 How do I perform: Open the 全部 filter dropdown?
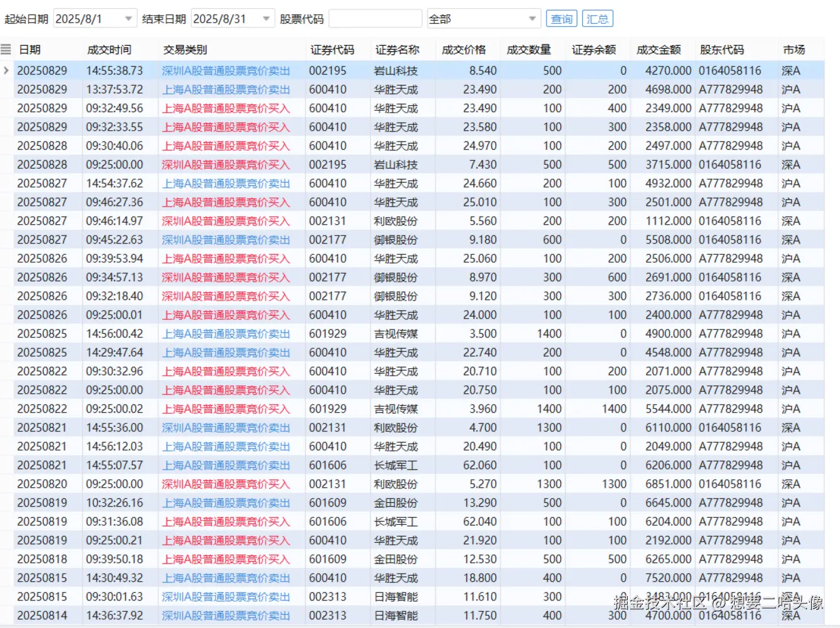pyautogui.click(x=532, y=19)
